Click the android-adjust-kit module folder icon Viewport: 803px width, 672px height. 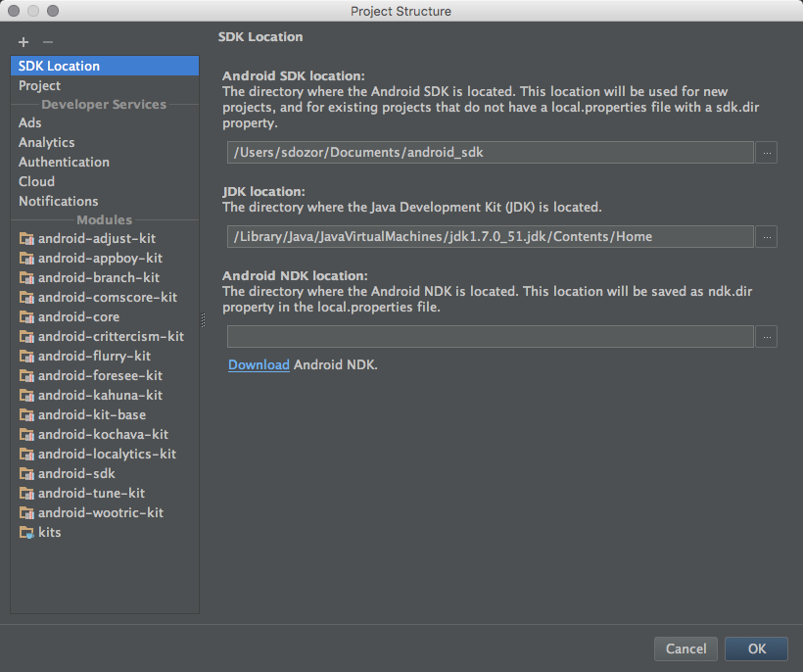[x=26, y=239]
